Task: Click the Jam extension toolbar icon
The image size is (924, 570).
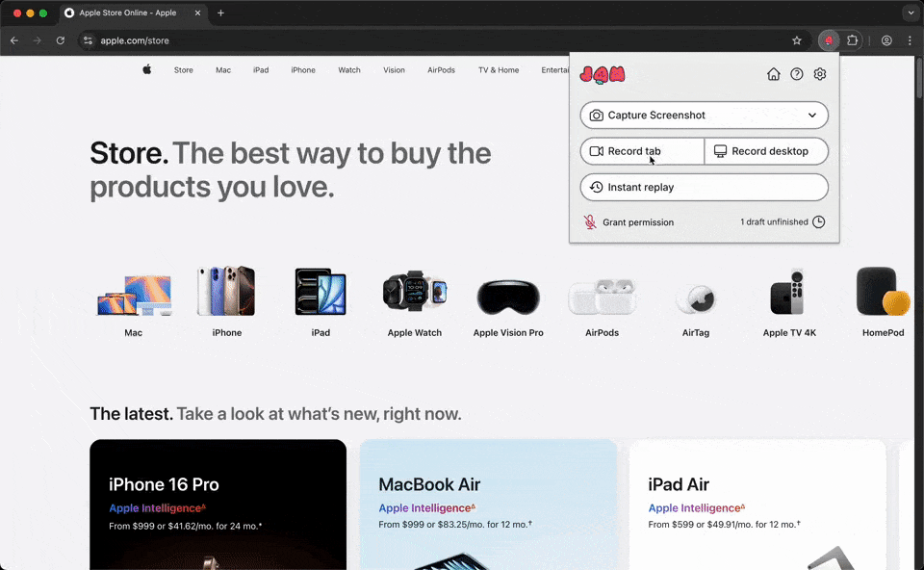Action: [x=828, y=40]
